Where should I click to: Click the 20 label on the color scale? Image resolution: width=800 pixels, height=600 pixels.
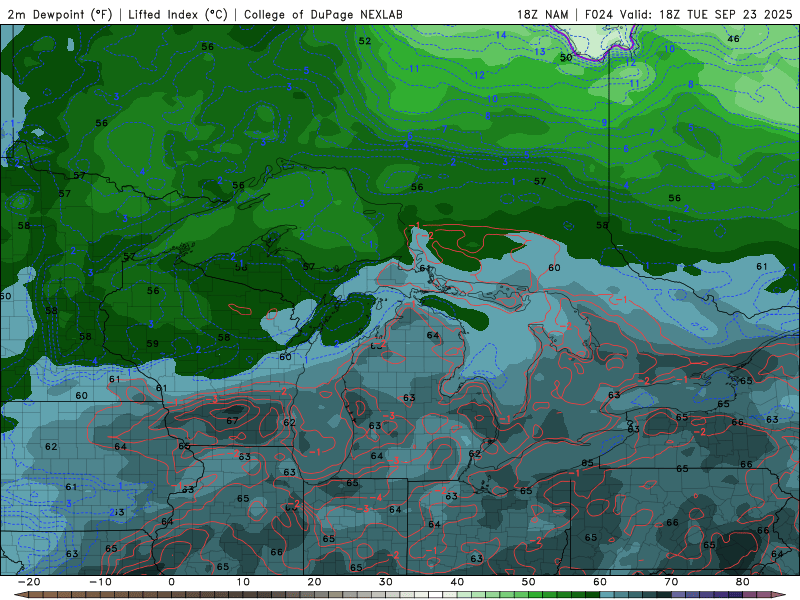[314, 582]
